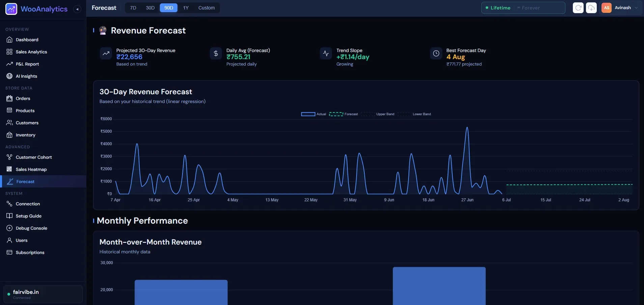Open the fairvibe.in store connection selector
The height and width of the screenshot is (305, 644).
(43, 294)
